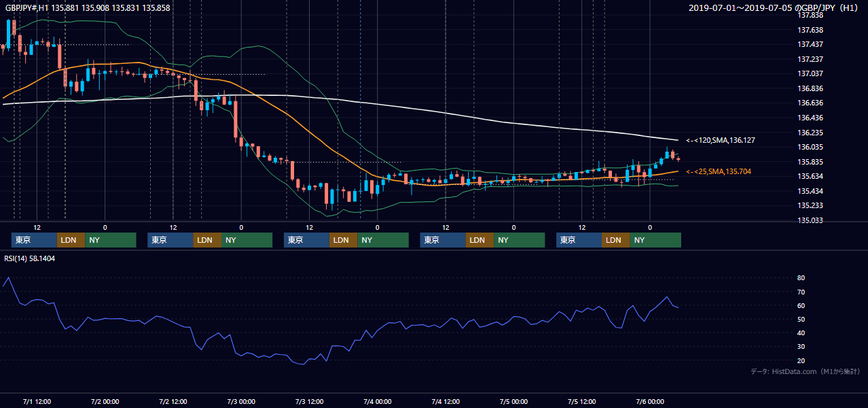Select the 7/3 00:00 time axis label

tap(241, 401)
